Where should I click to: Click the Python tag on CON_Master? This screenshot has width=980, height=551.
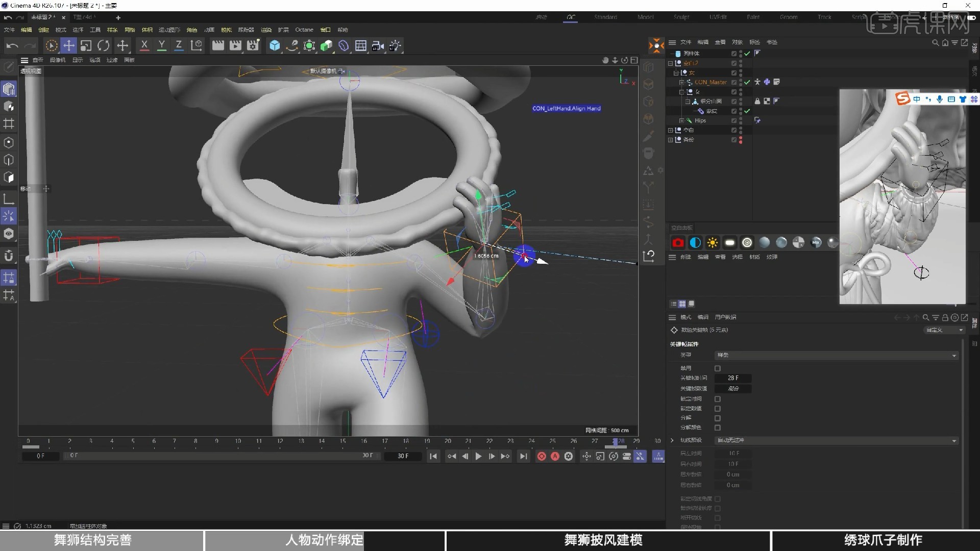767,82
